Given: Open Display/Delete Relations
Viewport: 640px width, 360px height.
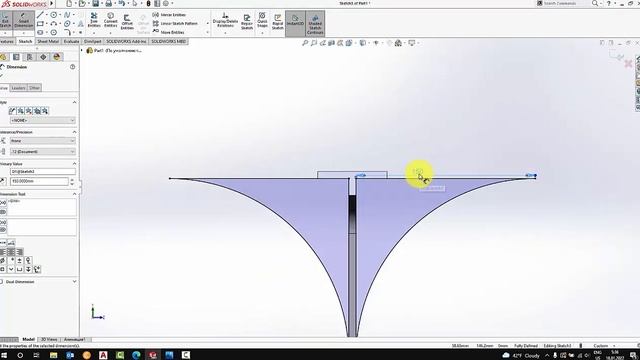Looking at the screenshot, I should point(225,20).
